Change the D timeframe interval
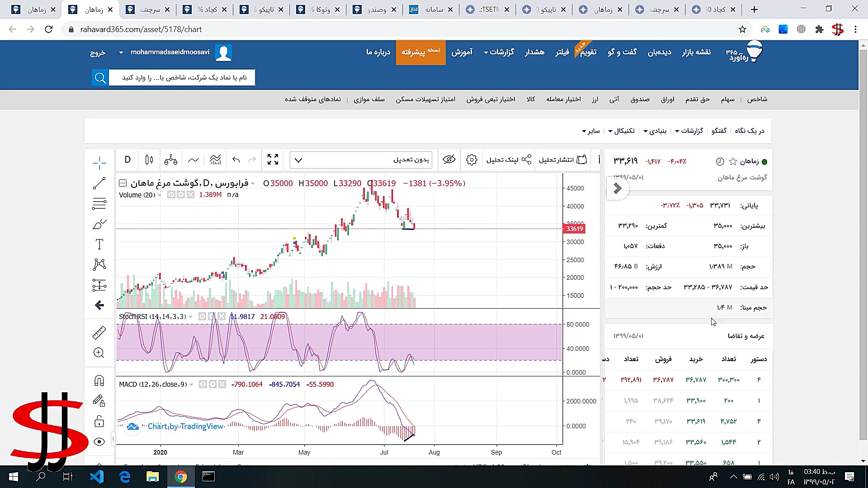 coord(127,160)
